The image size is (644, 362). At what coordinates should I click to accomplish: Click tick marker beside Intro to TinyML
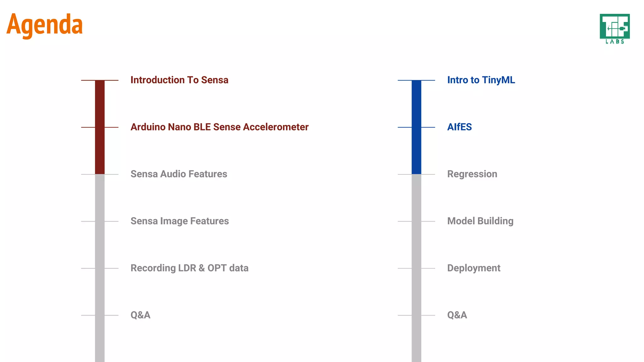[416, 80]
